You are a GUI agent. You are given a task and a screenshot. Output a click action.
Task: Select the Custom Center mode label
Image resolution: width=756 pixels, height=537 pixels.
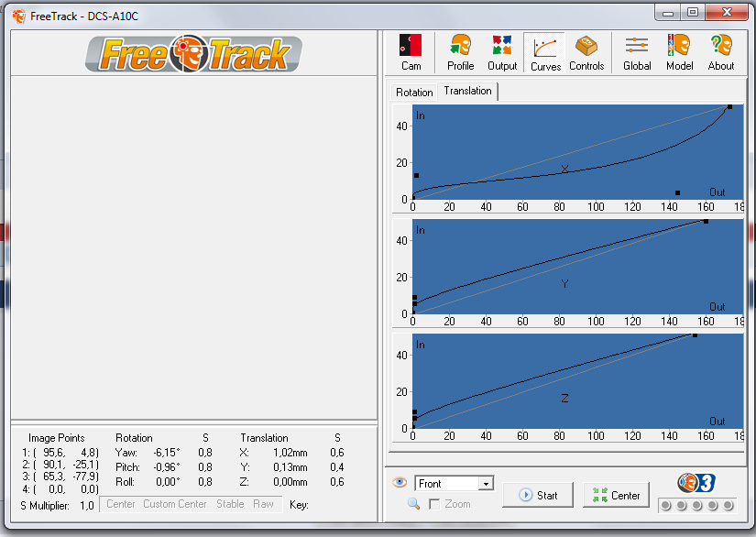[174, 504]
